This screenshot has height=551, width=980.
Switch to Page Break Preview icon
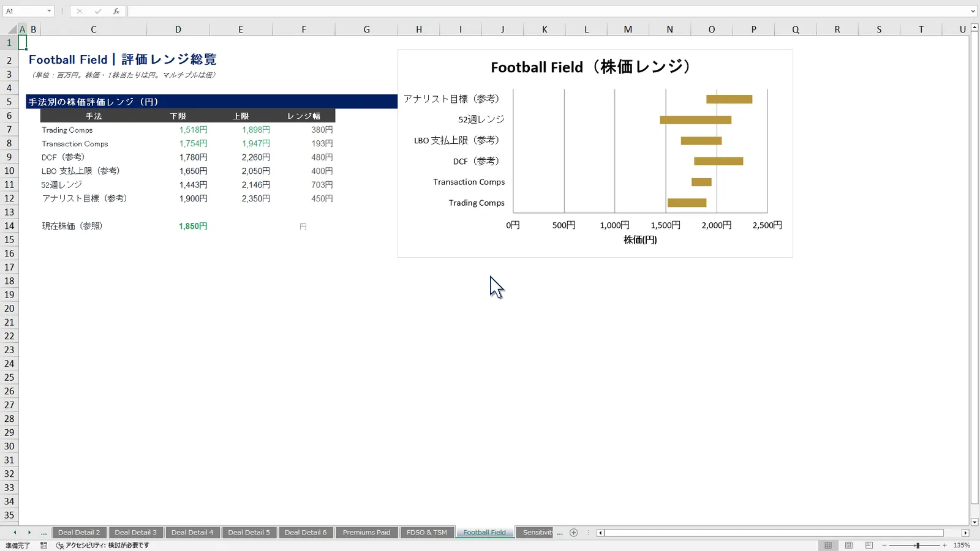pos(869,545)
